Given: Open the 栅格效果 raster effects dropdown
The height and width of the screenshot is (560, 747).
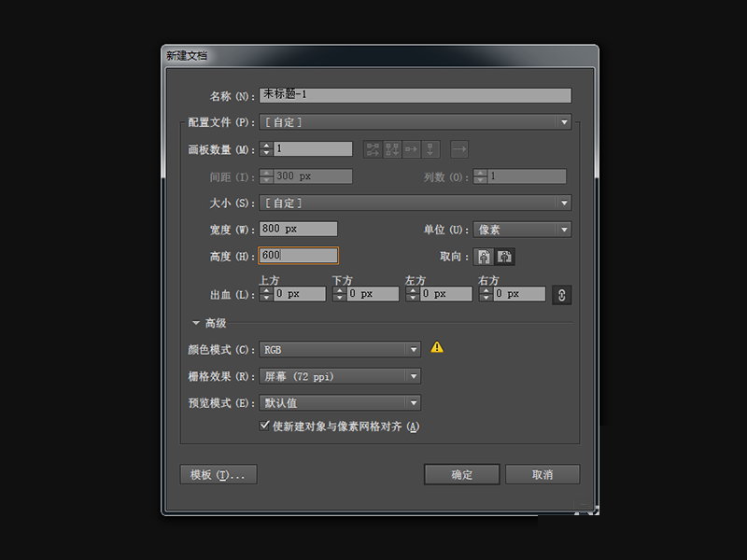Looking at the screenshot, I should tap(340, 377).
